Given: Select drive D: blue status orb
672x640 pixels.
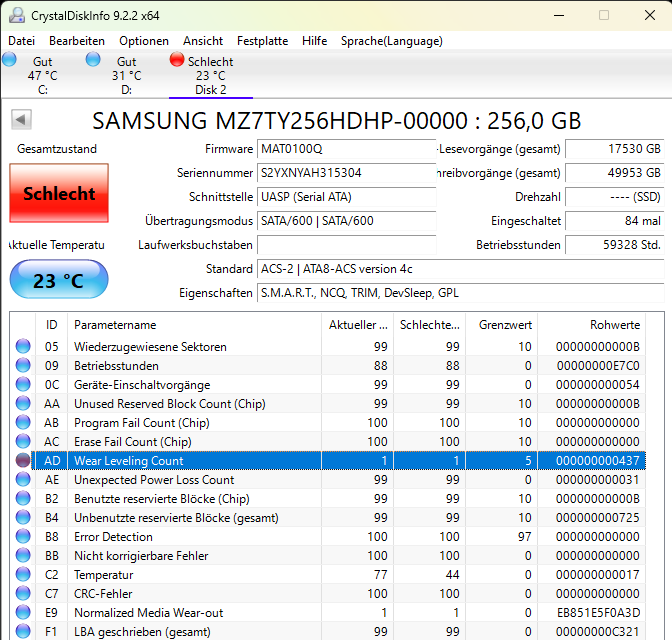Looking at the screenshot, I should pos(94,60).
